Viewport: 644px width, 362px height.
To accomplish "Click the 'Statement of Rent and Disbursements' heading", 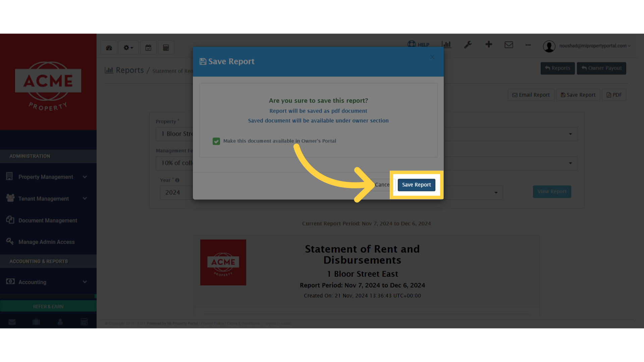I will point(362,254).
